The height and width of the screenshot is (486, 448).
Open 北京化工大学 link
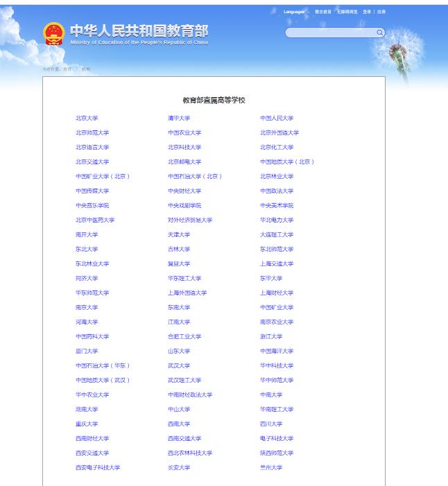pyautogui.click(x=277, y=147)
